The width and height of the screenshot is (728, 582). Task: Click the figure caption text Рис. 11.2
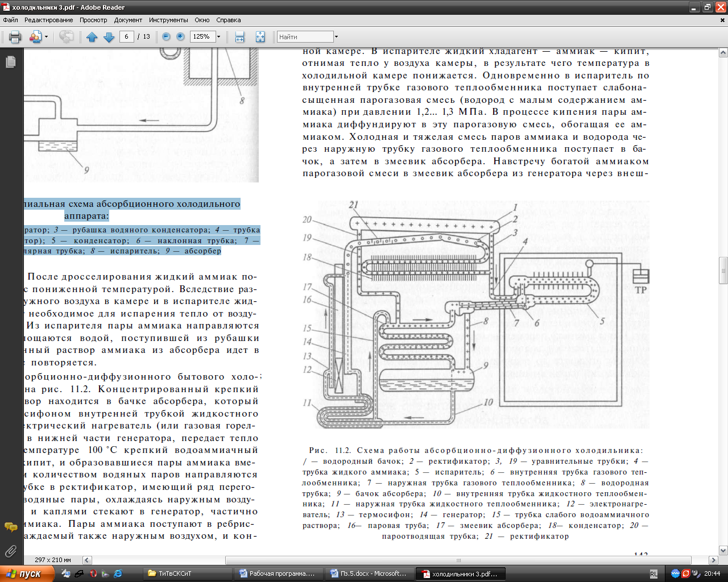click(330, 450)
